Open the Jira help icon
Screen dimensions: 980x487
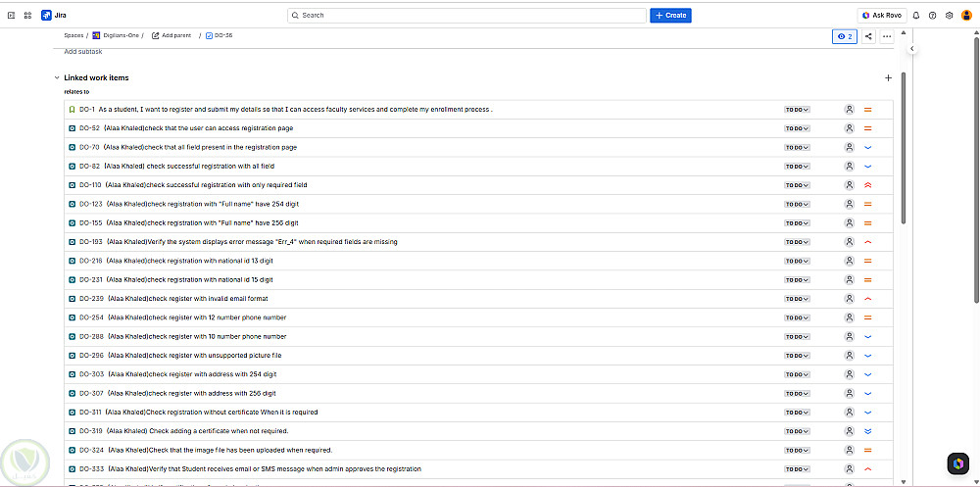coord(932,16)
